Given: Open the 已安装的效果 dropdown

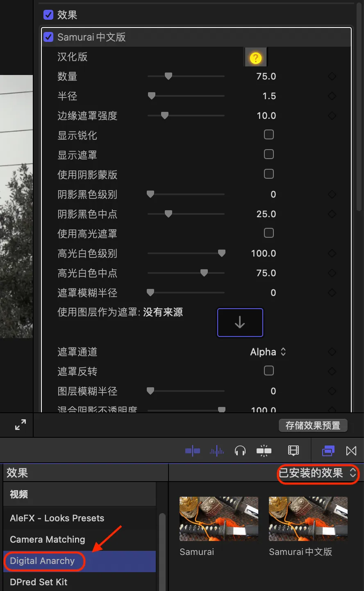Looking at the screenshot, I should [318, 473].
